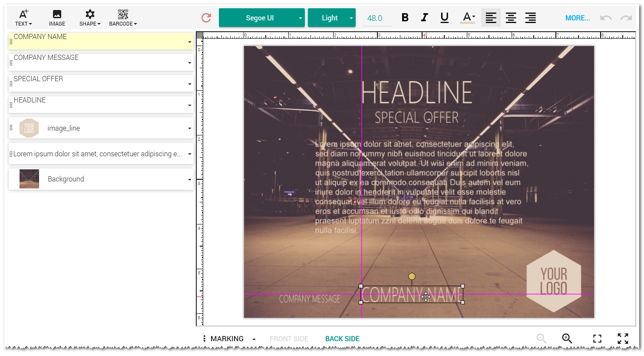Click the MORE... link
Image resolution: width=644 pixels, height=356 pixels.
click(x=578, y=18)
